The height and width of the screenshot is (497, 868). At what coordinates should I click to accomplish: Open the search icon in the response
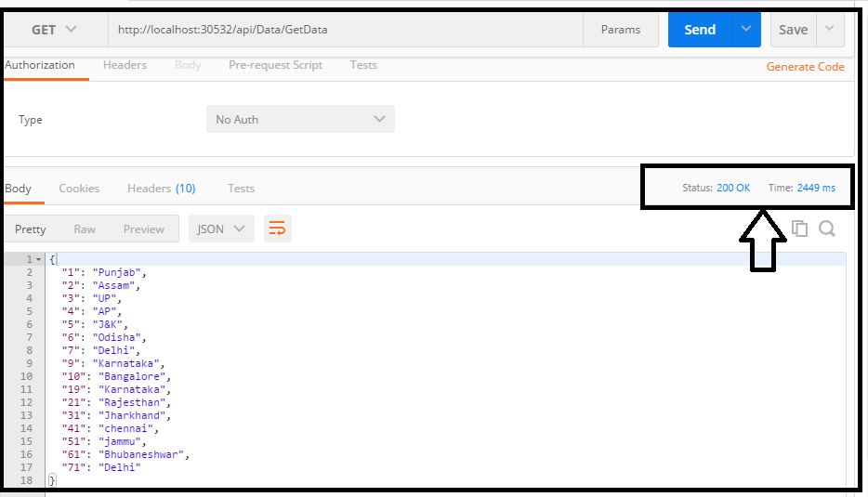[827, 229]
